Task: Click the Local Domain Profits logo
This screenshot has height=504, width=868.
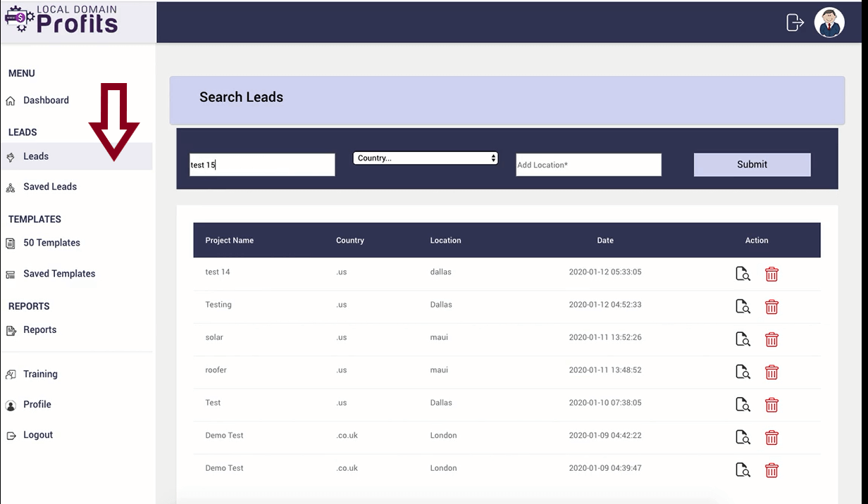Action: [61, 20]
